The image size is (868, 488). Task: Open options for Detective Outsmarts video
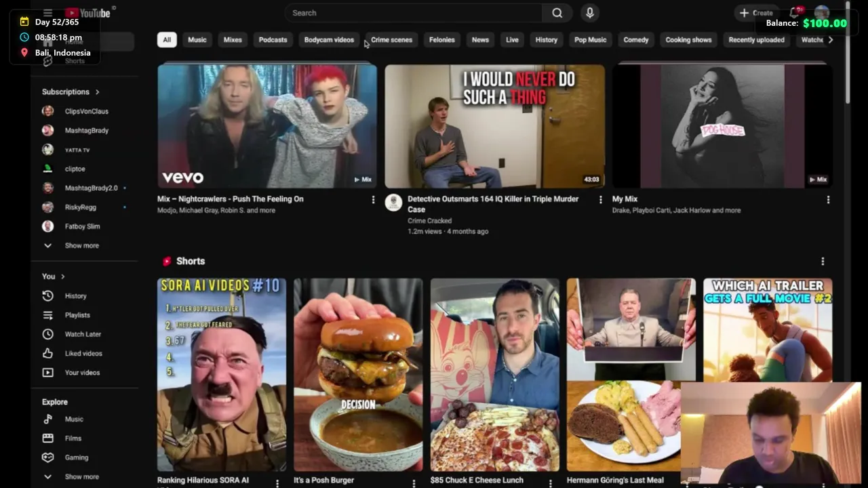tap(600, 200)
